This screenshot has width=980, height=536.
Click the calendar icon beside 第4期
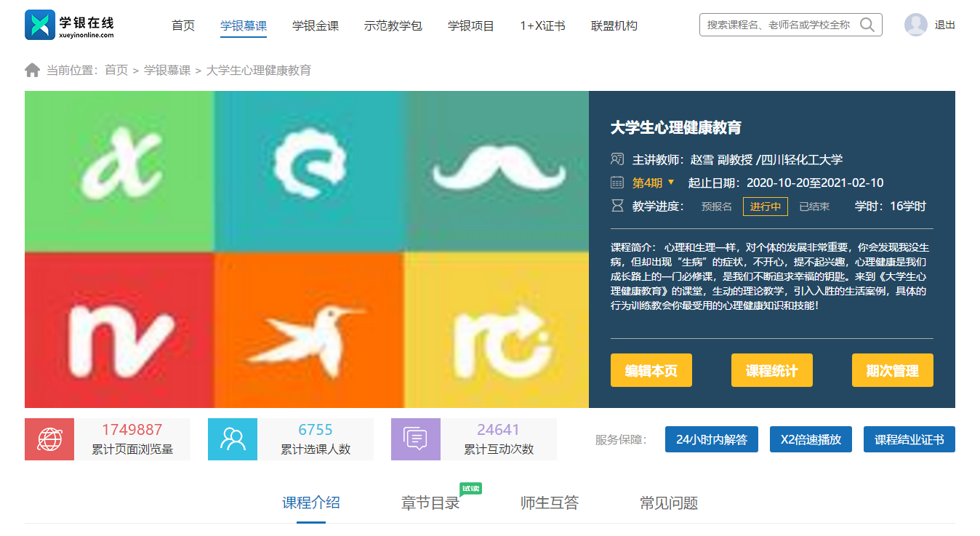coord(617,183)
